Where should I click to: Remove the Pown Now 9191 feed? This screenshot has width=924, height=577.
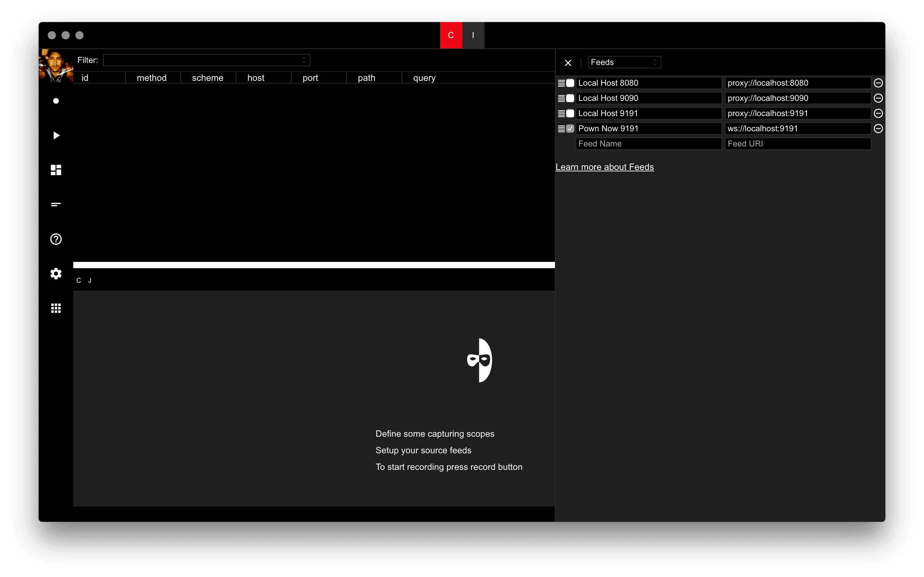click(x=878, y=129)
